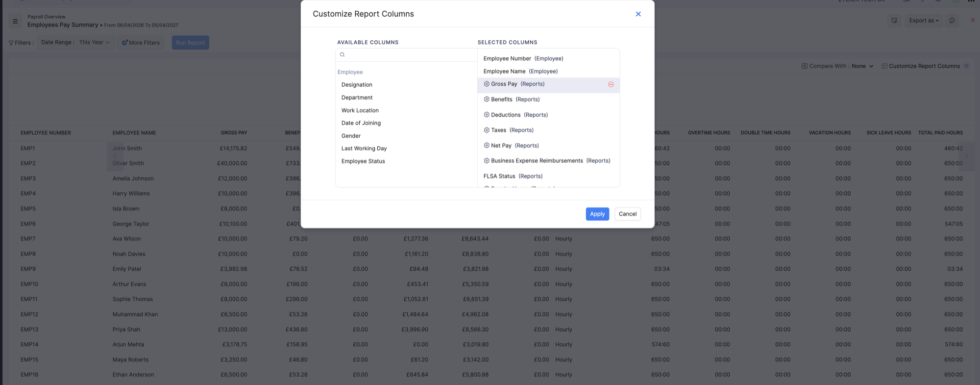Click the gear icon beside Deductions
This screenshot has height=385, width=980.
pyautogui.click(x=487, y=115)
